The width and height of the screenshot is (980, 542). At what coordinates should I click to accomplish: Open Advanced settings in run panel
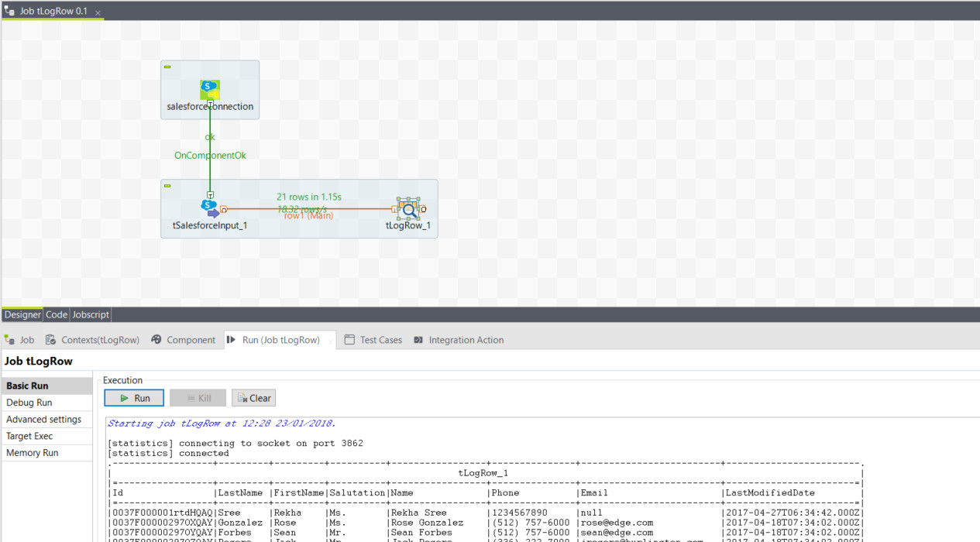click(x=43, y=420)
